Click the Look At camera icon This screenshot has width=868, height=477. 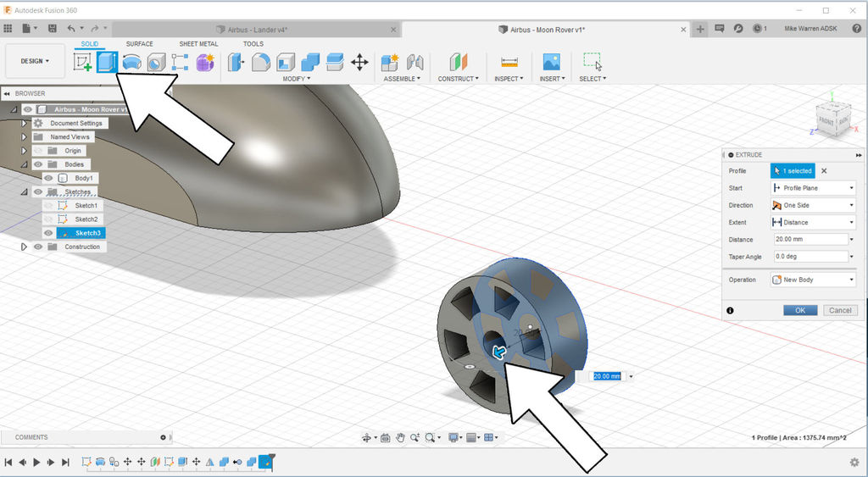click(x=386, y=438)
